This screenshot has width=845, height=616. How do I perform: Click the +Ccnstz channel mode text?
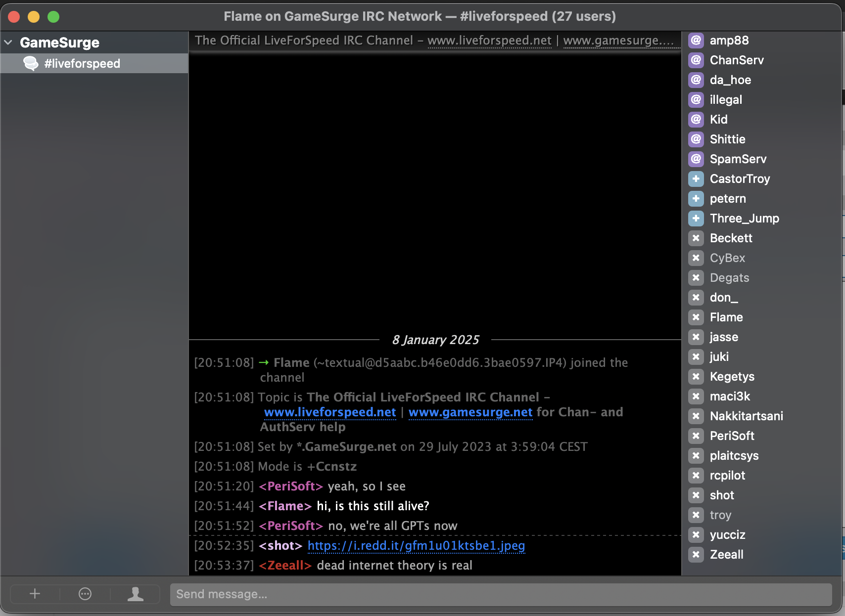pos(331,466)
